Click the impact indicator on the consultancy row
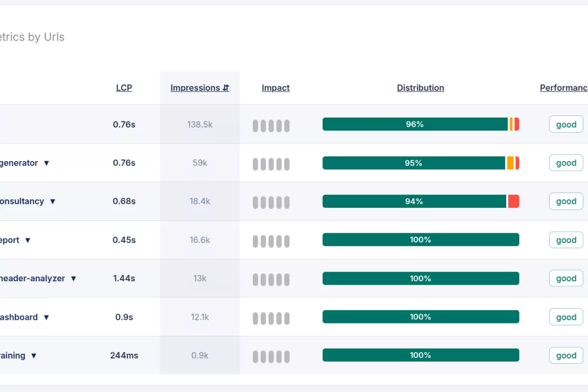The width and height of the screenshot is (588, 392). pos(270,202)
